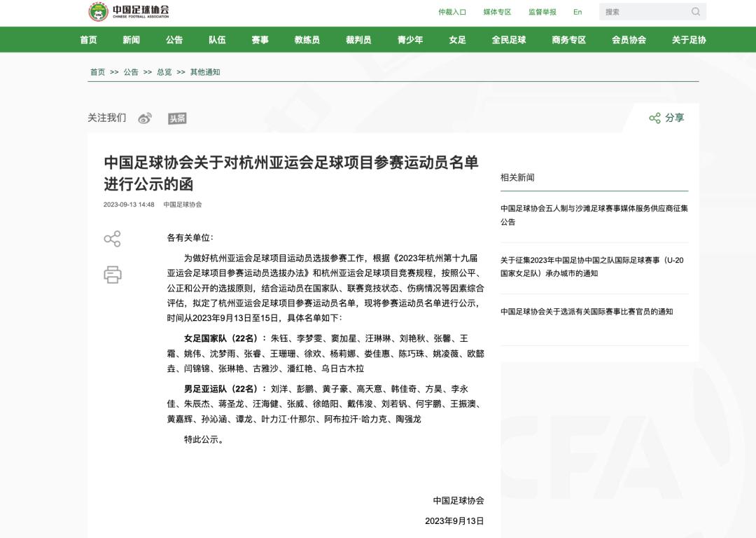Select 赛事 in the green navigation bar
The height and width of the screenshot is (538, 756).
[260, 40]
